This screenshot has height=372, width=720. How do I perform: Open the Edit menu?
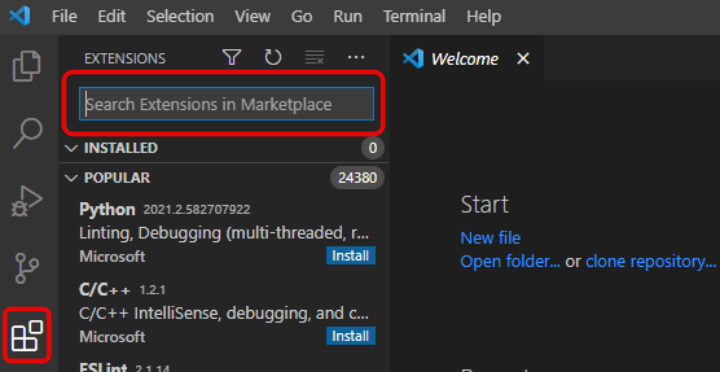click(x=112, y=17)
